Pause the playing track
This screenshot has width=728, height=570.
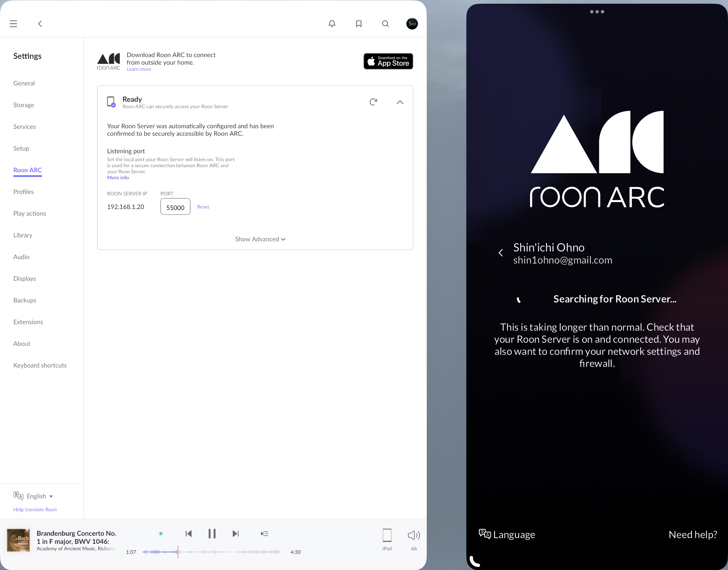(x=212, y=534)
